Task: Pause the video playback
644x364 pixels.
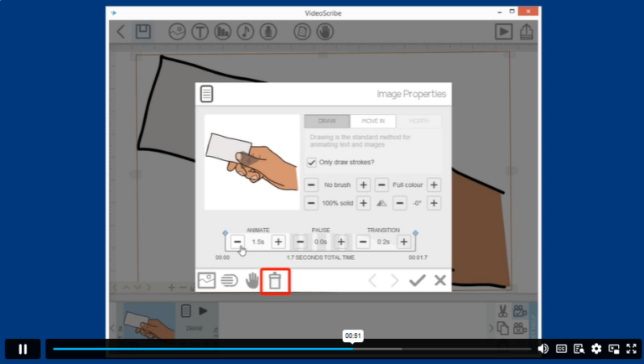Action: point(23,349)
